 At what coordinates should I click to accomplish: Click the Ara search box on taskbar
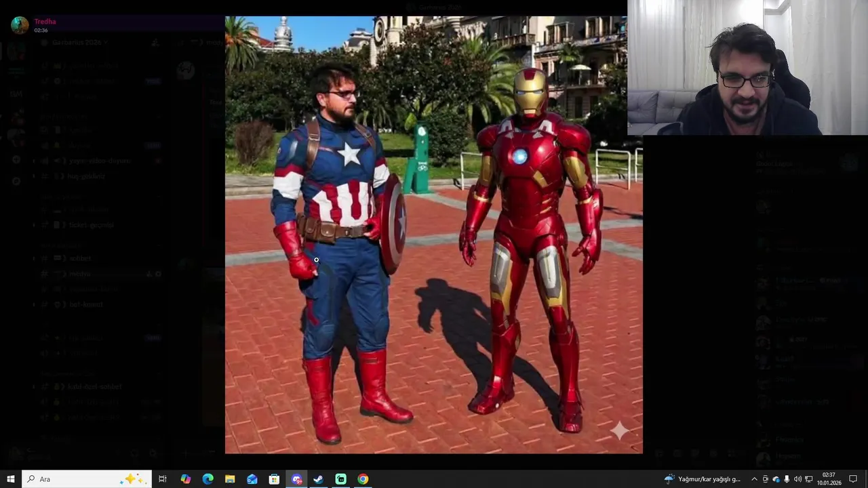[87, 479]
